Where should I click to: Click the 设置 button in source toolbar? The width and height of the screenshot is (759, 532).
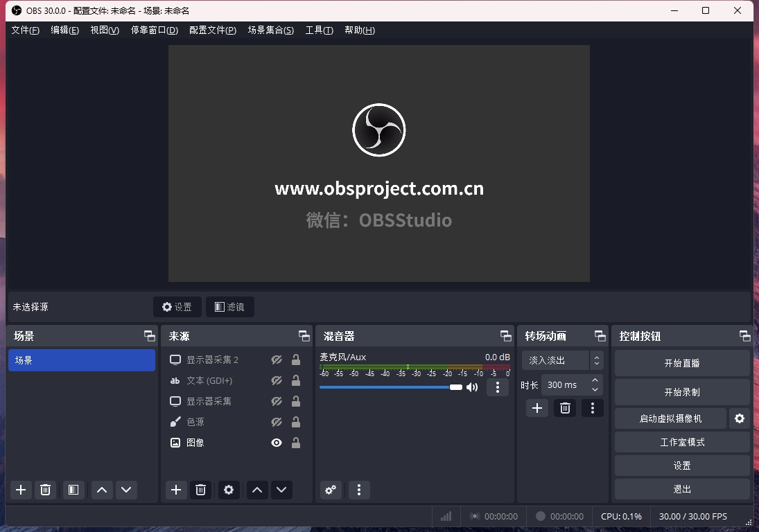coord(177,307)
